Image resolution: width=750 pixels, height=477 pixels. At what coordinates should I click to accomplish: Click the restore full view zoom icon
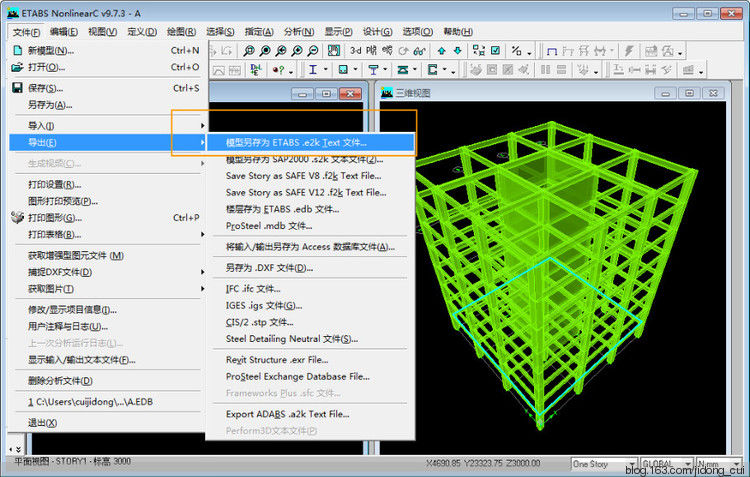click(x=265, y=51)
